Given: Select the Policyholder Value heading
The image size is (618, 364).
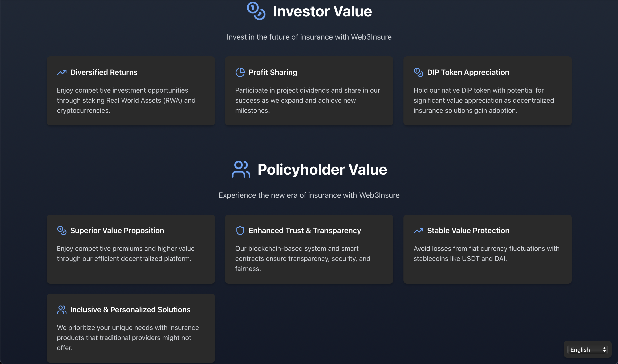Looking at the screenshot, I should click(x=322, y=170).
